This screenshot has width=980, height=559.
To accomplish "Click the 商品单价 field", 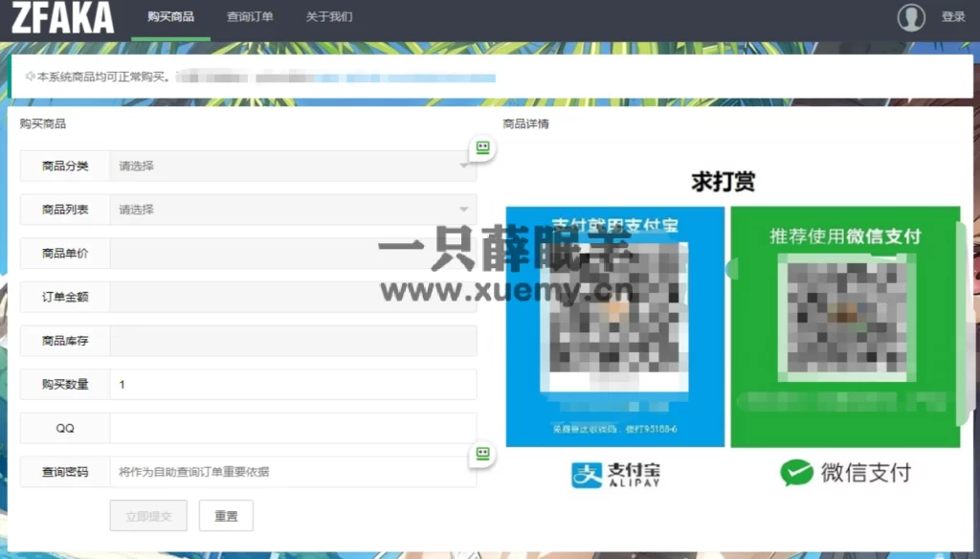I will coord(293,254).
